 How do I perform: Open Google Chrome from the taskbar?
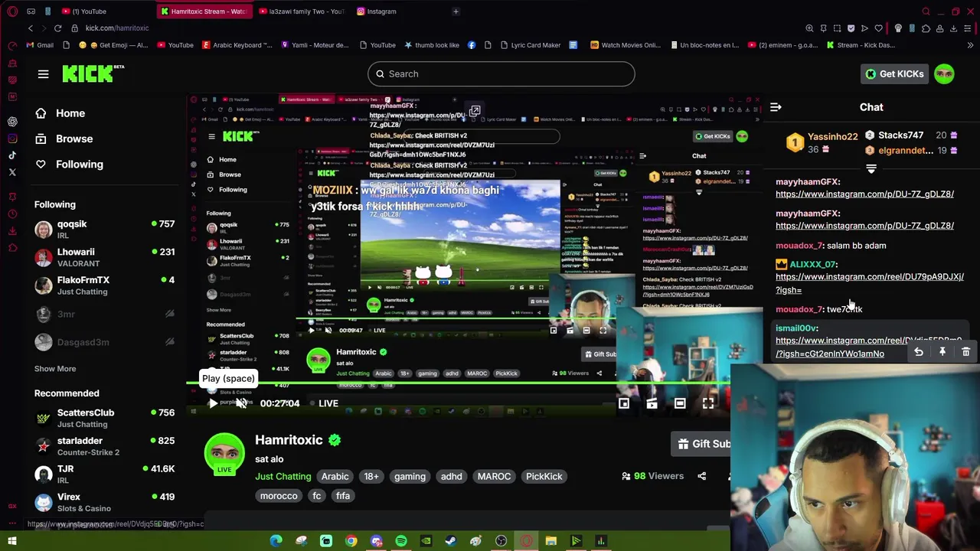click(351, 541)
